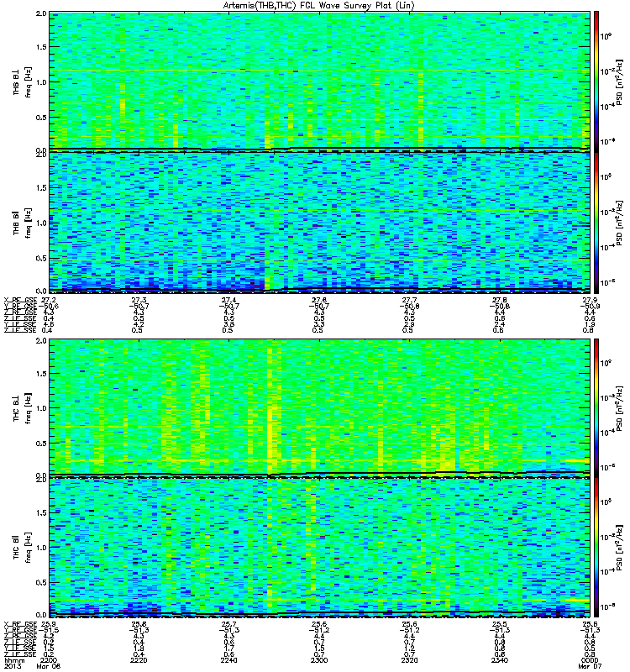
Task: Select the THC B-perpendicular spectrogram panel
Action: [319, 407]
